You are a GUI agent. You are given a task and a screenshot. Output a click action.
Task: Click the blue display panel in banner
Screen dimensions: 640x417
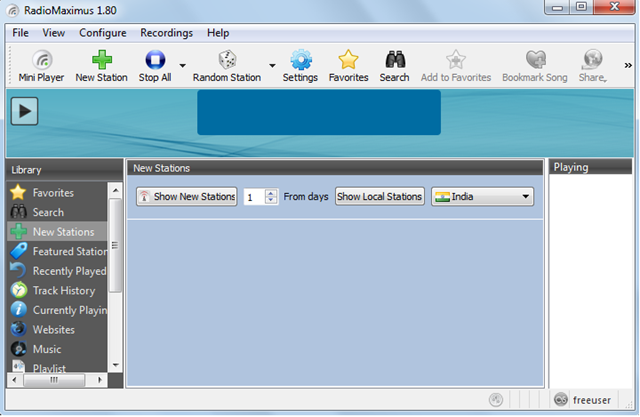pyautogui.click(x=319, y=112)
